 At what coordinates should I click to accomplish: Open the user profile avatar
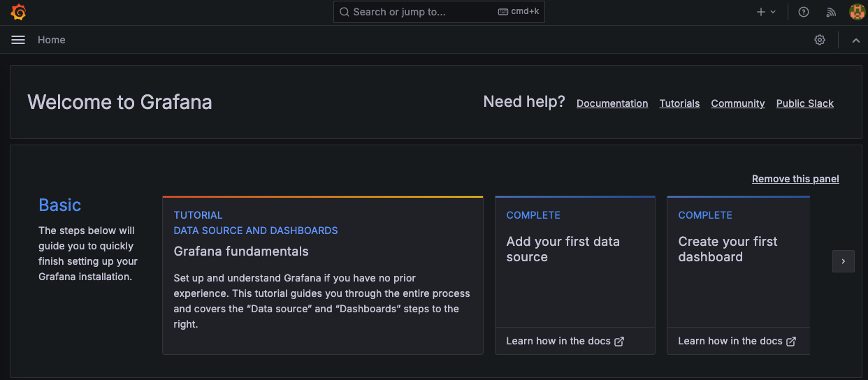click(x=857, y=12)
